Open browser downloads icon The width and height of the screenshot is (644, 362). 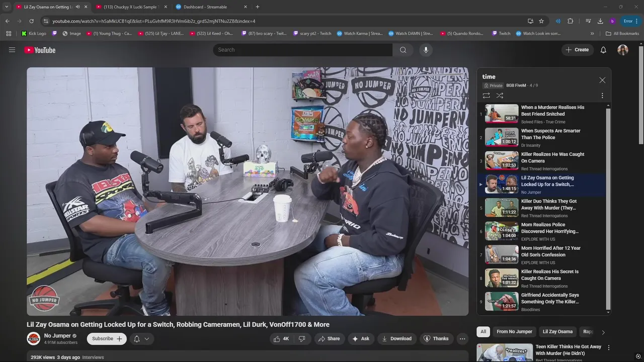point(600,21)
